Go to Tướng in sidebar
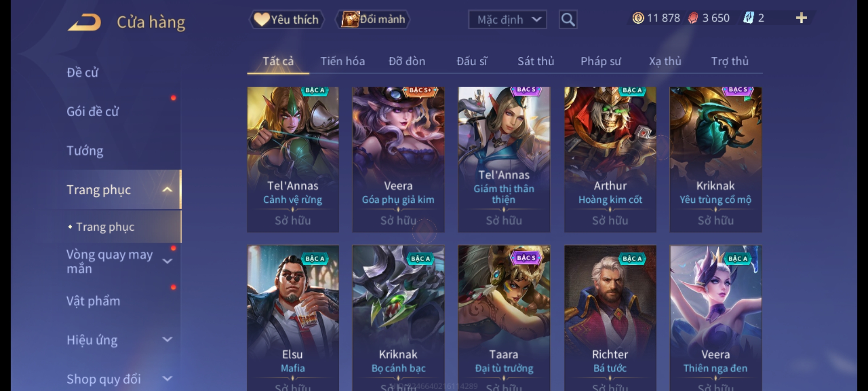The height and width of the screenshot is (391, 868). (x=85, y=151)
